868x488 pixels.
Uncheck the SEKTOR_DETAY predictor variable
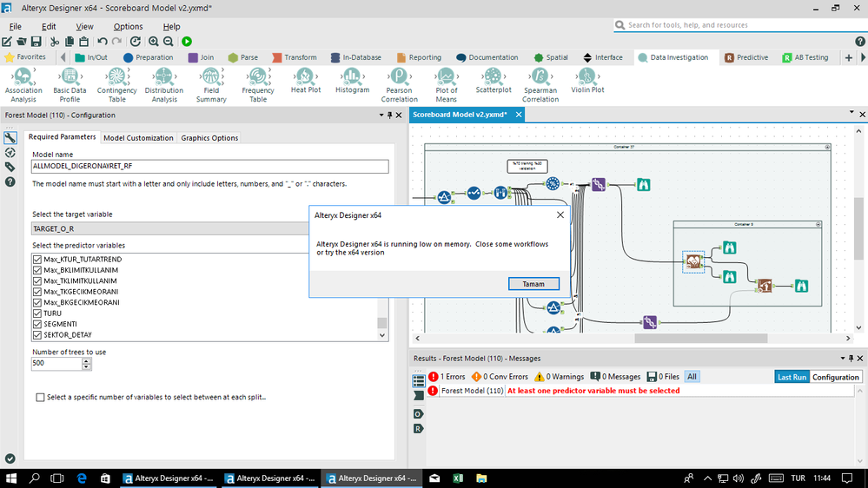point(37,334)
